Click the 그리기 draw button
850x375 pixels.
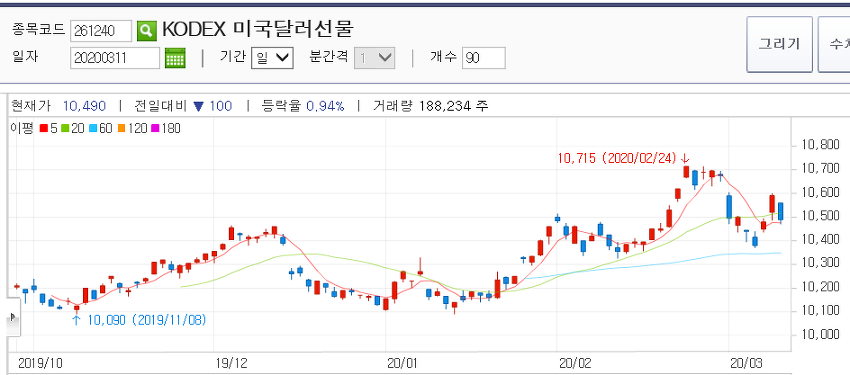click(x=779, y=44)
